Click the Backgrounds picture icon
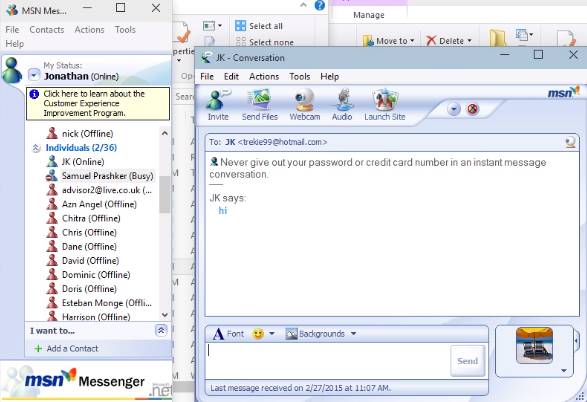Viewport: 587px width, 402px height. click(291, 334)
